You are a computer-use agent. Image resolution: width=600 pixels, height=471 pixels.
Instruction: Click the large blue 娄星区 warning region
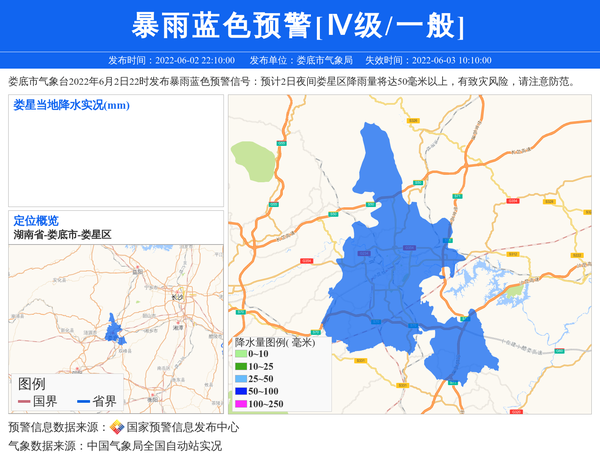400,260
